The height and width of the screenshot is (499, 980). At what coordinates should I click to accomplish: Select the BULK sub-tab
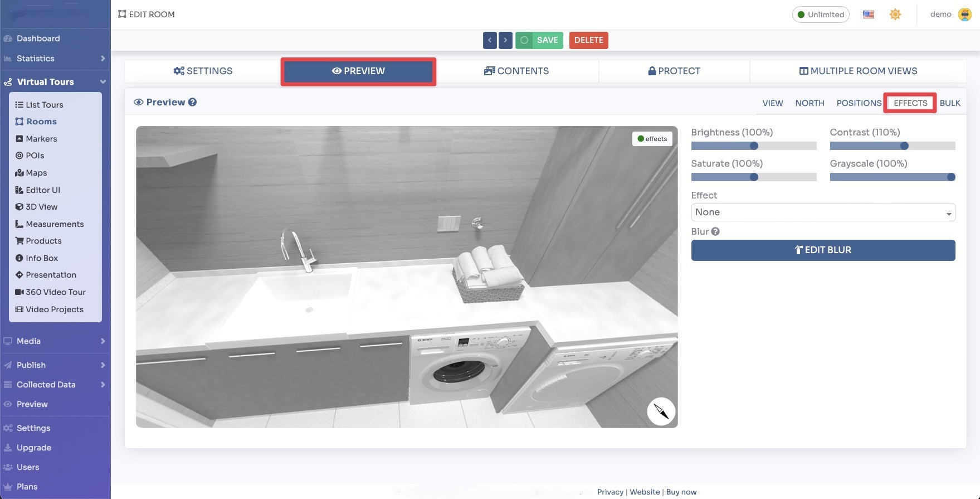(x=950, y=103)
